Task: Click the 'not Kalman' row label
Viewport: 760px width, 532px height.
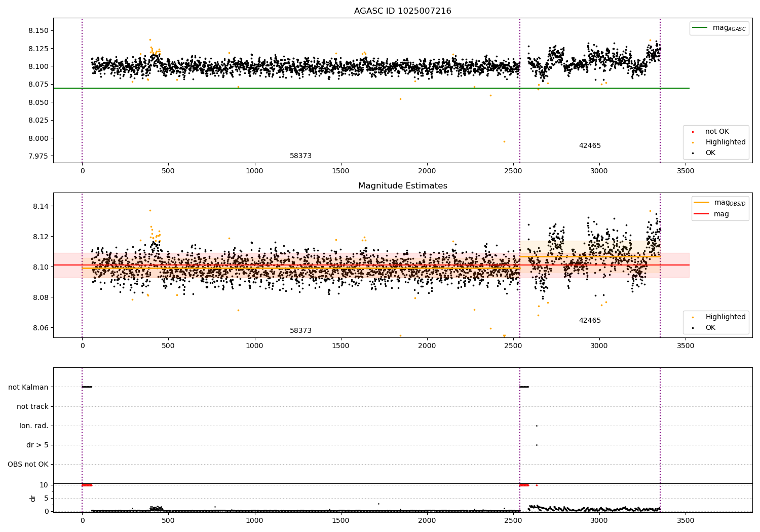Action: [28, 387]
